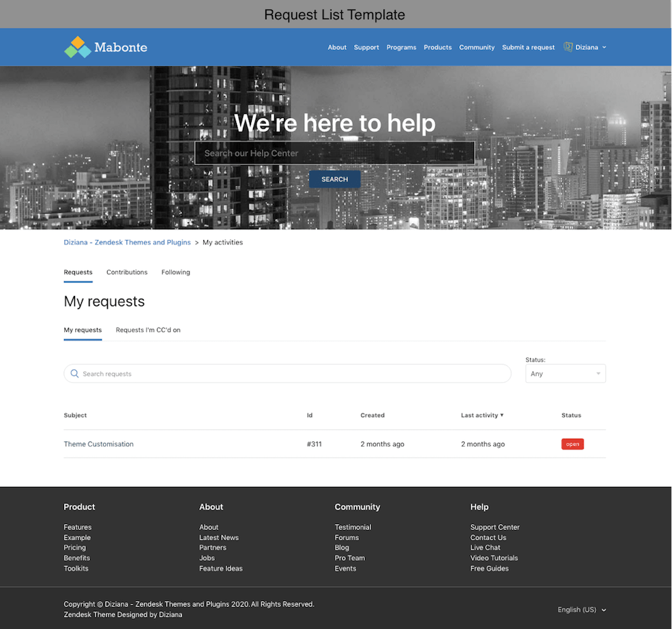Open the Theme Customisation request
Image resolution: width=672 pixels, height=629 pixels.
click(x=99, y=444)
